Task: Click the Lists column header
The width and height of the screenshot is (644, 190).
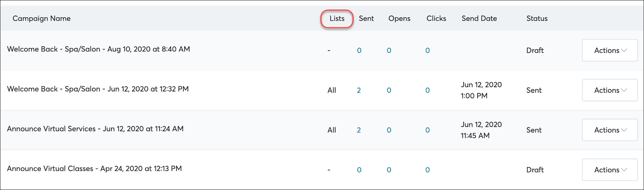Action: pos(337,18)
